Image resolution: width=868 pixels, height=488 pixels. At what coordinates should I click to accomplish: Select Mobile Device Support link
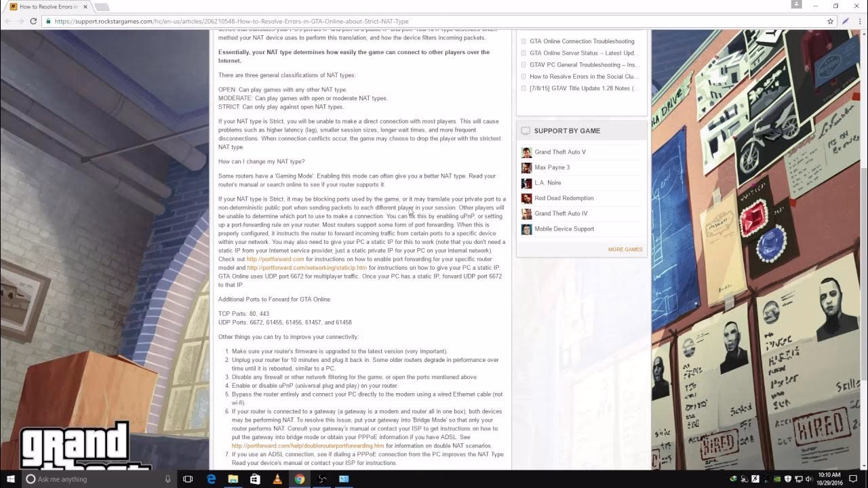click(x=564, y=229)
